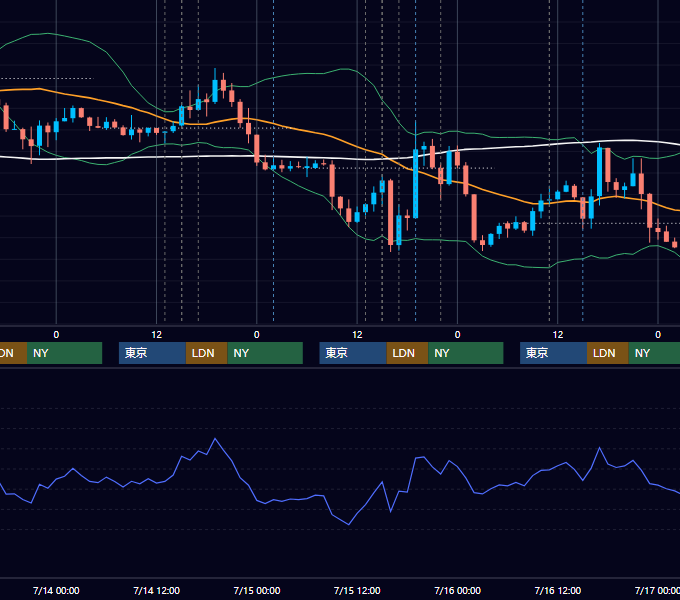Screen dimensions: 680x600
Task: Click the hour label 12 above 7/14 12:00
Action: [157, 335]
